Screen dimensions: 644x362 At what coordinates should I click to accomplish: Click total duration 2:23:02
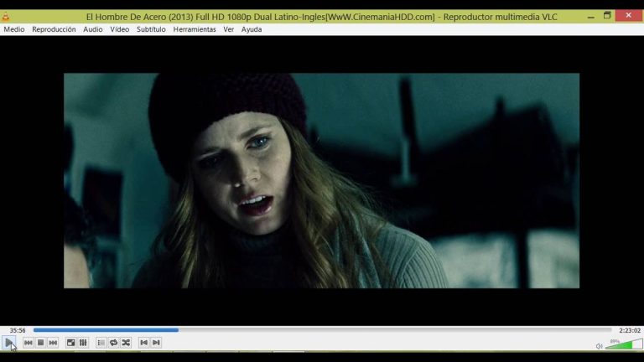[630, 330]
